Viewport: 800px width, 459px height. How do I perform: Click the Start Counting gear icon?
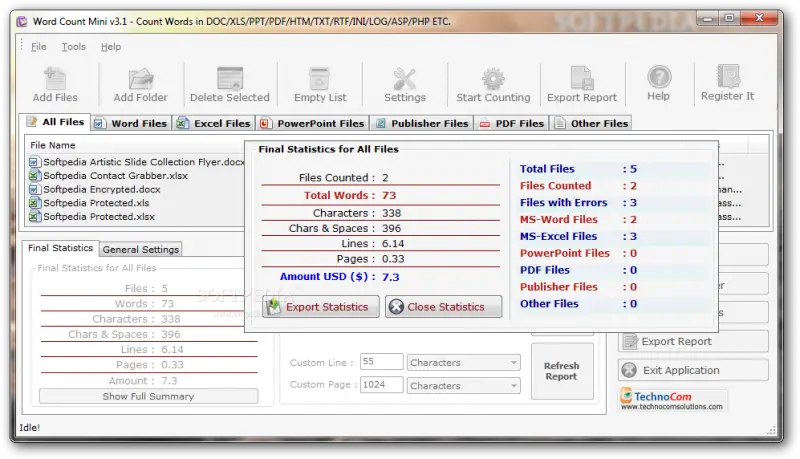pos(493,79)
